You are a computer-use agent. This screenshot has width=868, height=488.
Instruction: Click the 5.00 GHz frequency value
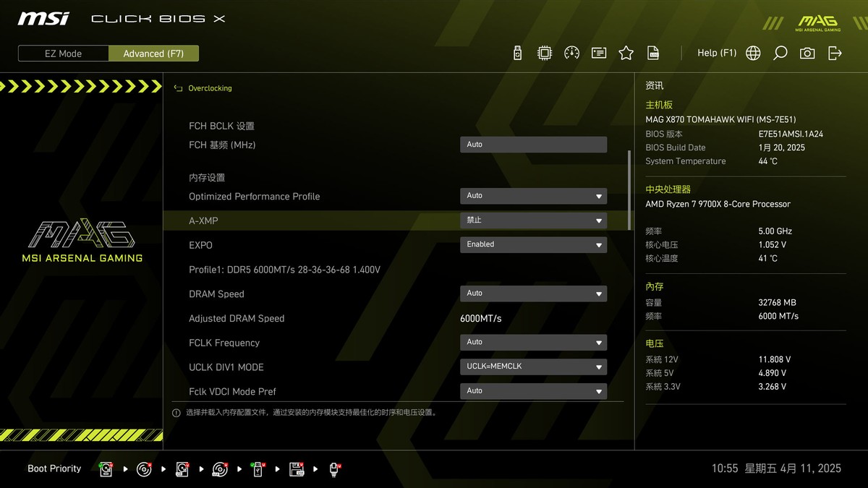(x=775, y=231)
